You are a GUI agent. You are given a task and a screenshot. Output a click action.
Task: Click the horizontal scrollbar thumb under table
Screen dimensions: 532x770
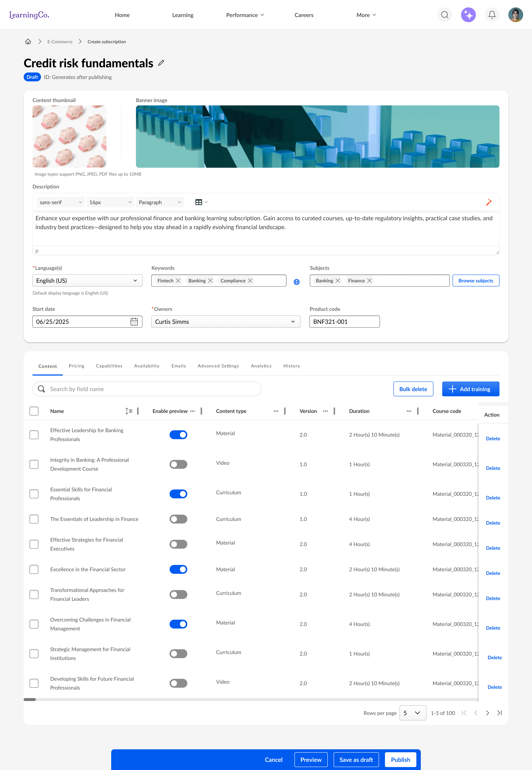point(30,700)
